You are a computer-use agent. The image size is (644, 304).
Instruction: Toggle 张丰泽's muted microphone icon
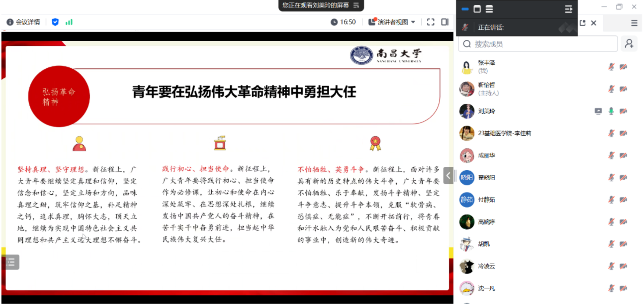click(x=611, y=67)
